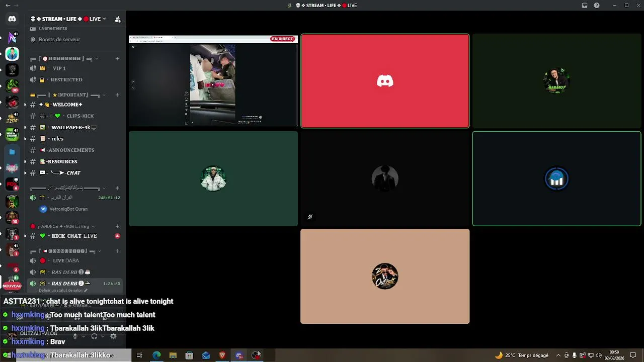This screenshot has height=362, width=644.
Task: Open Microsoft Store from taskbar
Action: (x=189, y=355)
